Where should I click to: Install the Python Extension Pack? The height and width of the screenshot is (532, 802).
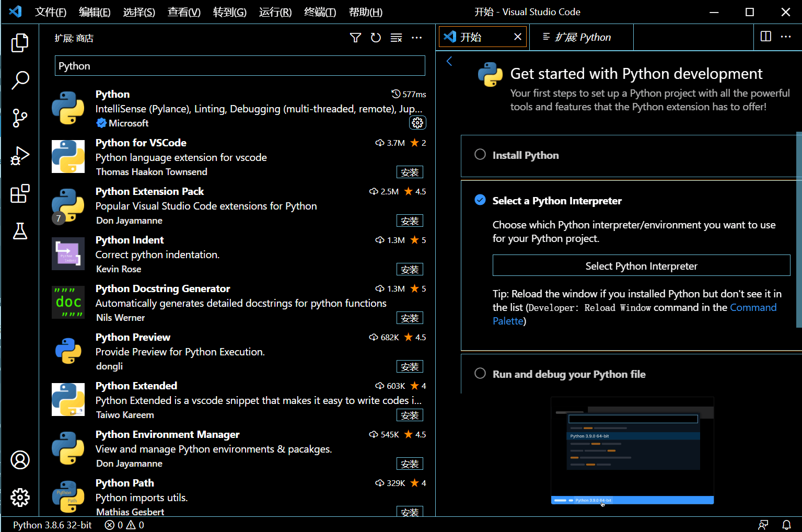click(410, 221)
